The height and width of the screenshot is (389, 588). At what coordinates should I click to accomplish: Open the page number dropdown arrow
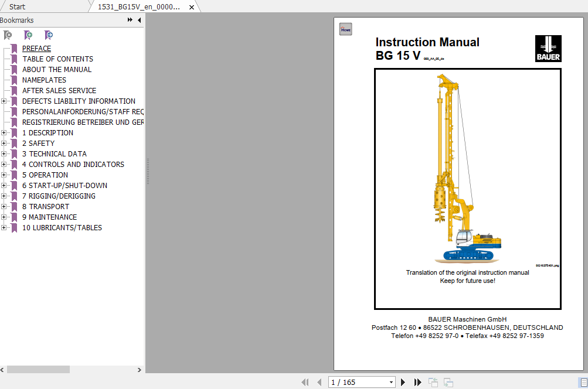[391, 382]
